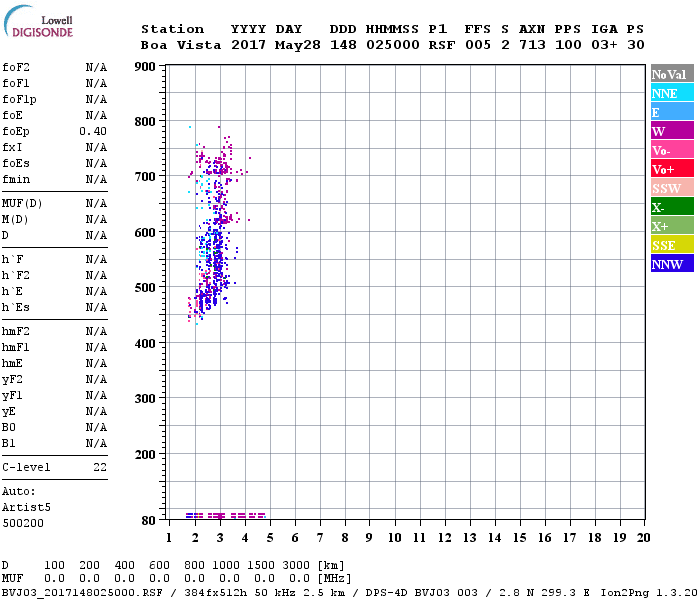Select the SSE yellow legend swatch
The image size is (700, 600).
click(672, 245)
